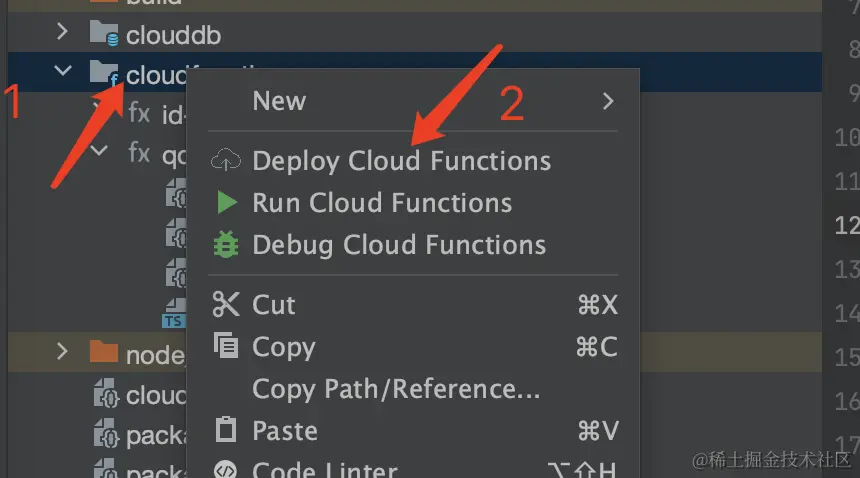The height and width of the screenshot is (478, 860).
Task: Expand the clouddb folder chevron
Action: [x=63, y=32]
